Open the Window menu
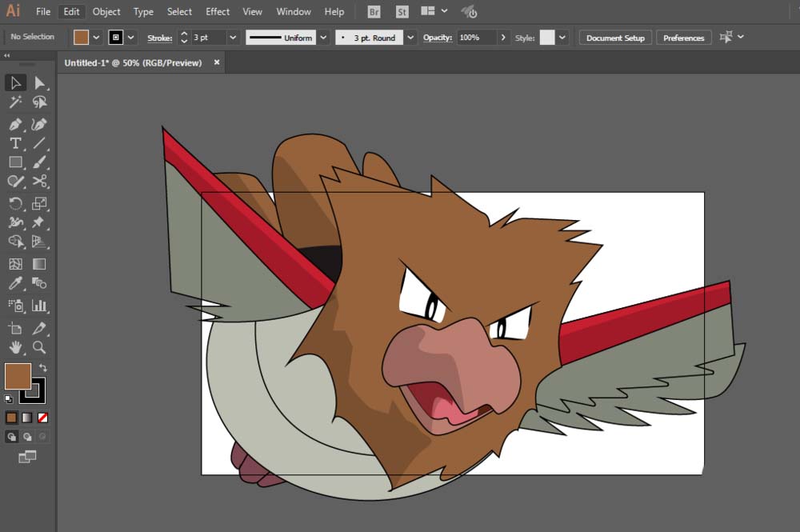The height and width of the screenshot is (532, 800). pos(294,12)
